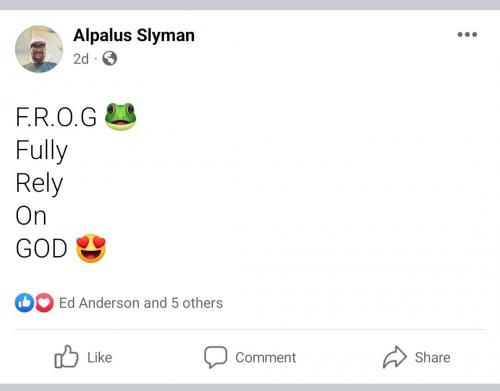Viewport: 500px width, 391px height.
Task: View Ed Anderson and 5 others reactions
Action: click(141, 303)
